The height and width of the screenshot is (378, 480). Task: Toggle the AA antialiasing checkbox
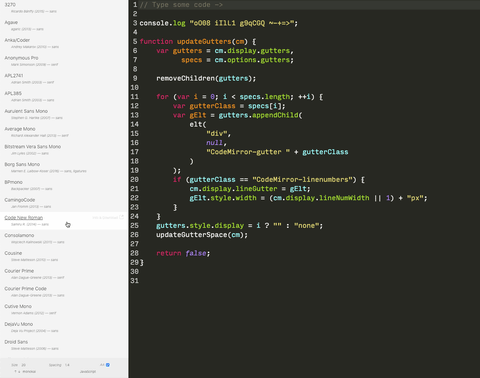(108, 365)
